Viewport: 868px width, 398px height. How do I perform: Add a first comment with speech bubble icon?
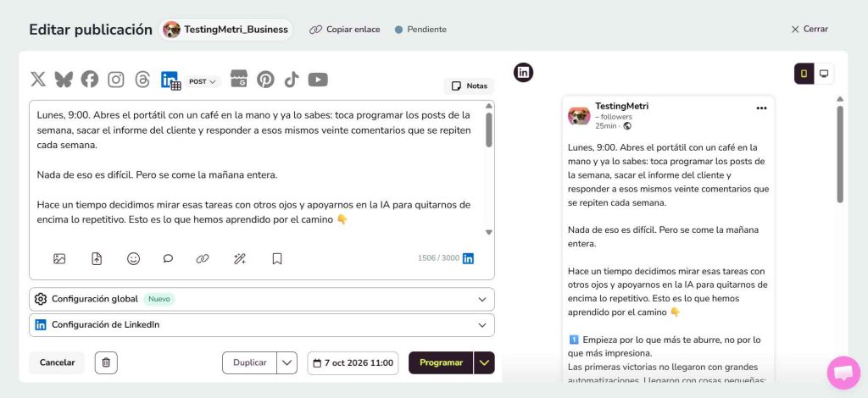169,259
